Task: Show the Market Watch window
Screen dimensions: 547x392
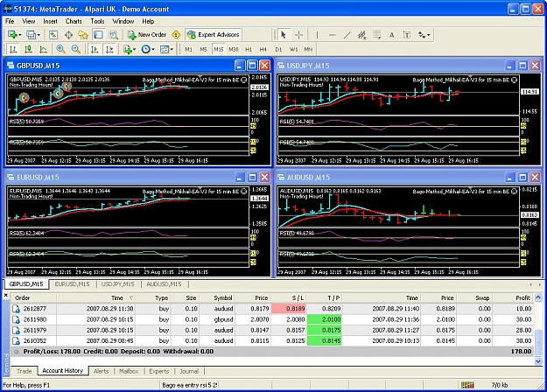Action: (x=53, y=34)
